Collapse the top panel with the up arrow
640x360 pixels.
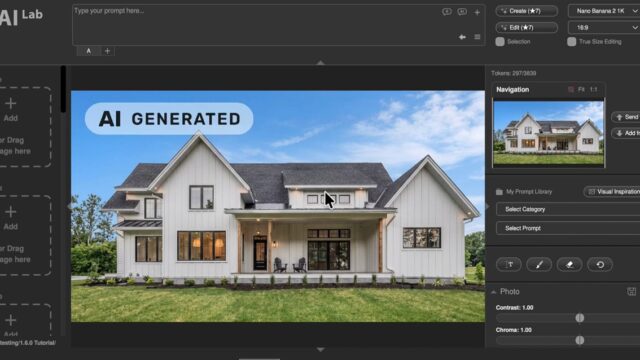(x=320, y=63)
